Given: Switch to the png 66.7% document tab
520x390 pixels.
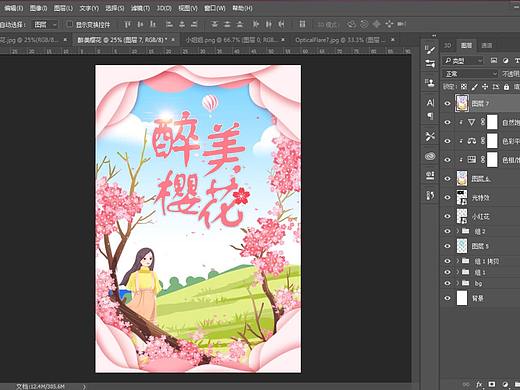Looking at the screenshot, I should coord(232,40).
